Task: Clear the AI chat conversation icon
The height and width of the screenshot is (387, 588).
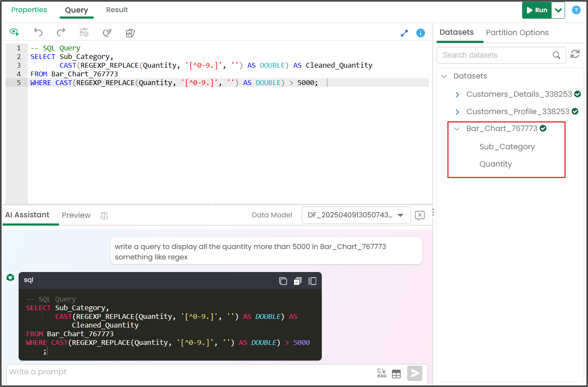Action: [420, 215]
